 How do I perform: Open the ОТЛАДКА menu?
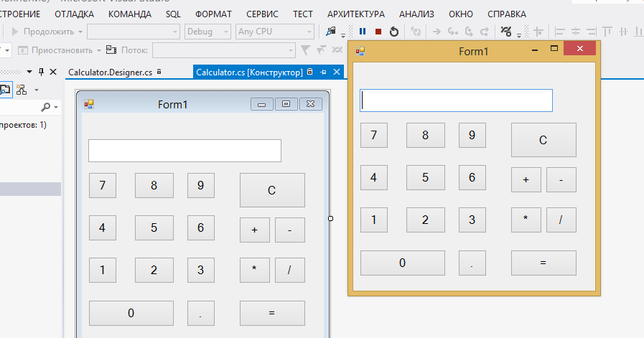click(75, 14)
